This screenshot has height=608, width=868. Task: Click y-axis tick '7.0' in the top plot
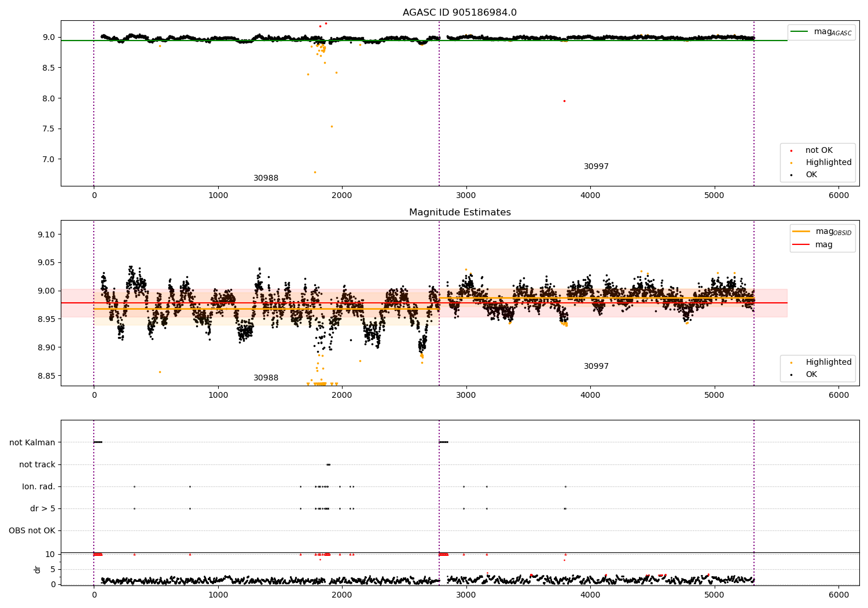tap(49, 159)
